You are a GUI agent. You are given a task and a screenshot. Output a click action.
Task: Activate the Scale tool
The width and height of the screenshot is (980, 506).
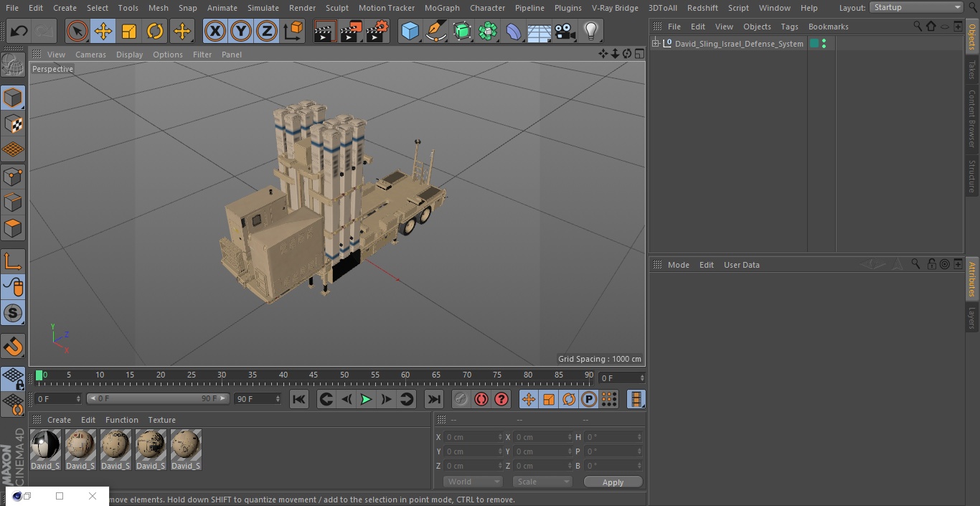pyautogui.click(x=129, y=31)
